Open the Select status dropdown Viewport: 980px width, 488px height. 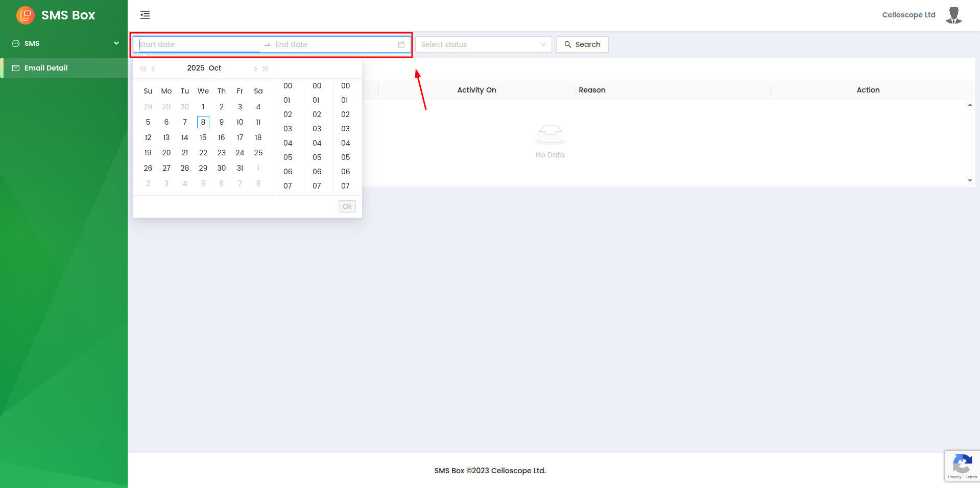[x=483, y=44]
